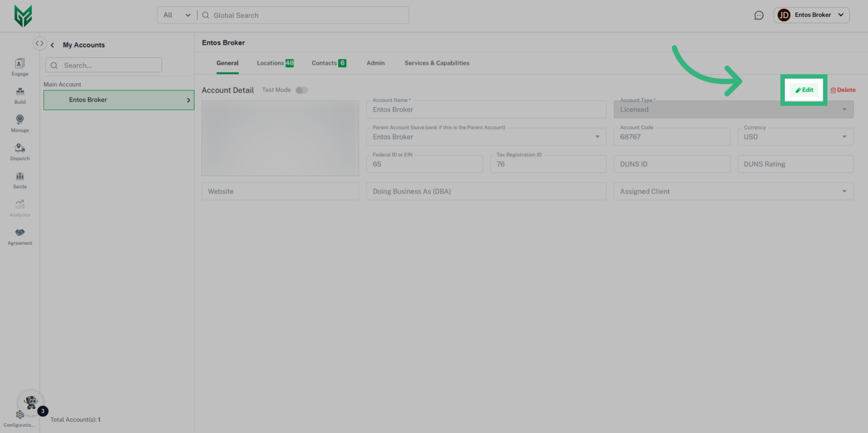Open the All search filter dropdown
Screen dimensions: 868x433
(177, 15)
